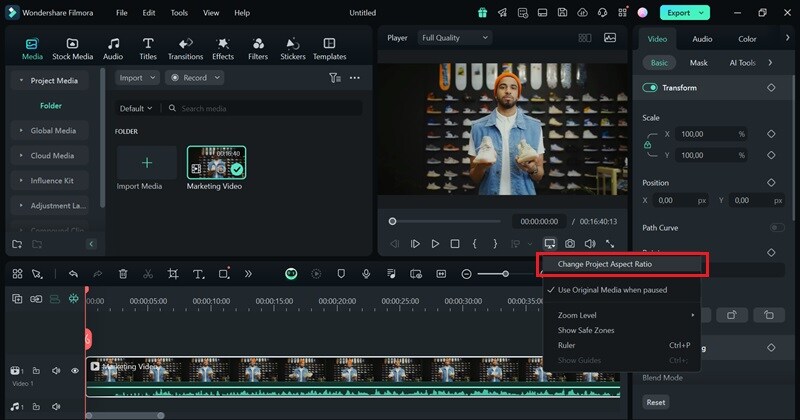
Task: Click the Undo arrow in timeline toolbar
Action: (x=73, y=274)
